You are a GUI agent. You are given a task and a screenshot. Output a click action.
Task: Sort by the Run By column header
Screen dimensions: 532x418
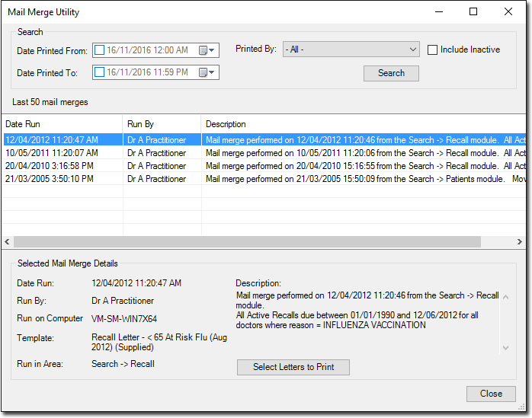[162, 123]
